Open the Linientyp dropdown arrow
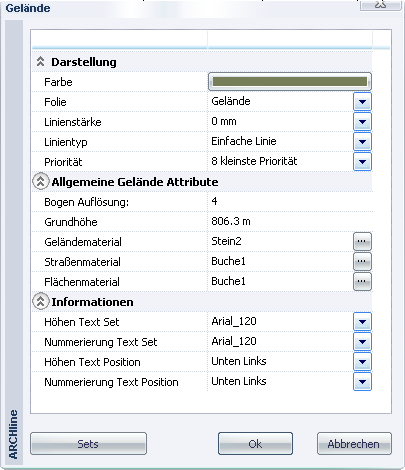 [362, 142]
